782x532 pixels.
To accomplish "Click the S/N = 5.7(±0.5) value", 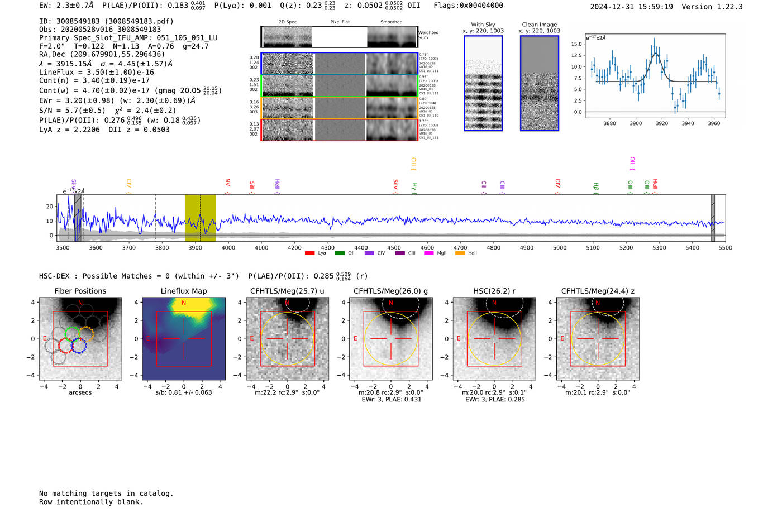I will pyautogui.click(x=72, y=111).
